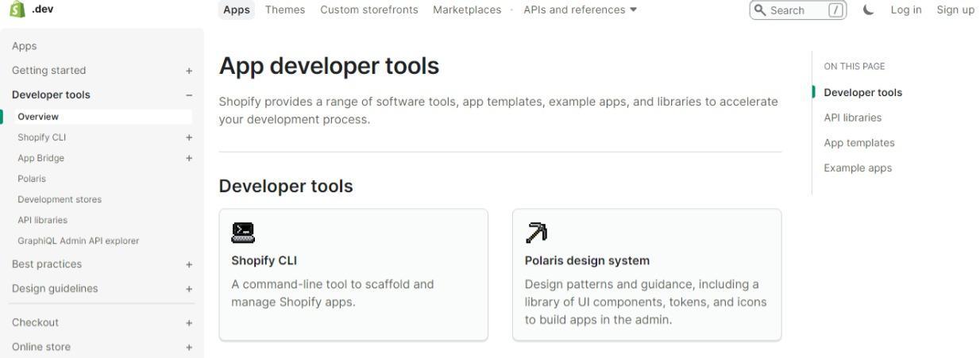Click the ON THIS PAGE label
The height and width of the screenshot is (358, 980).
pos(855,67)
